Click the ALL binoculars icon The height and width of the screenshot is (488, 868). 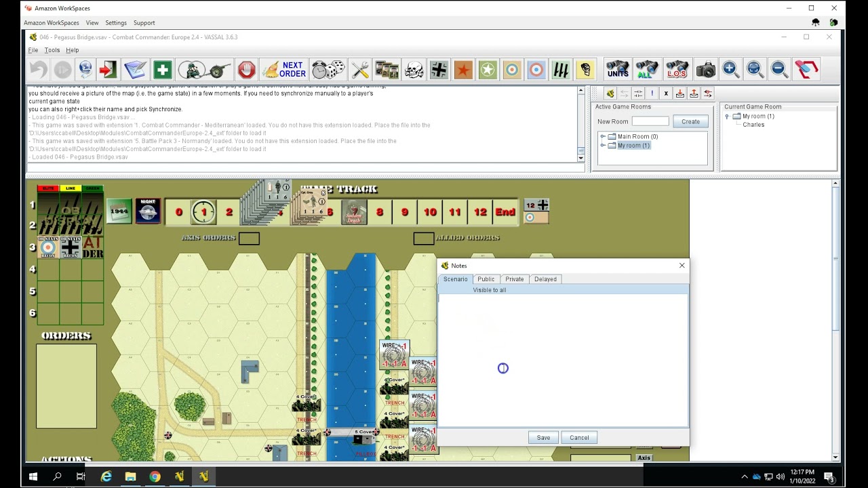647,69
